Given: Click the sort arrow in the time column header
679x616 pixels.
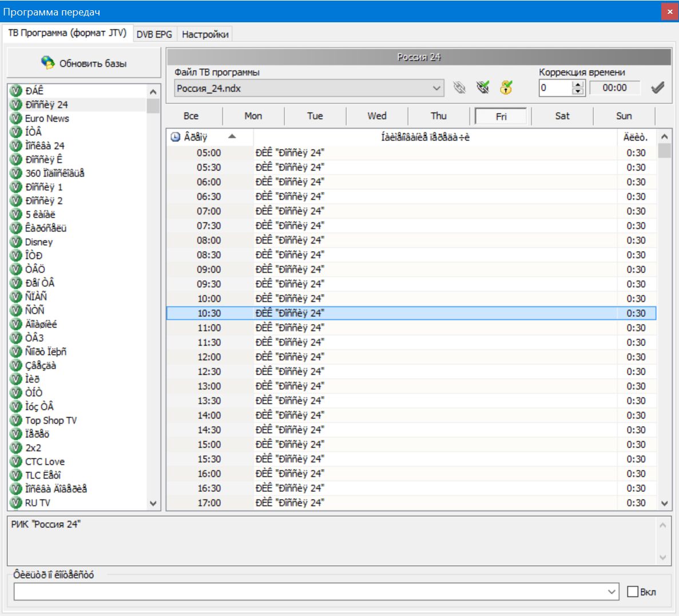Looking at the screenshot, I should (232, 137).
